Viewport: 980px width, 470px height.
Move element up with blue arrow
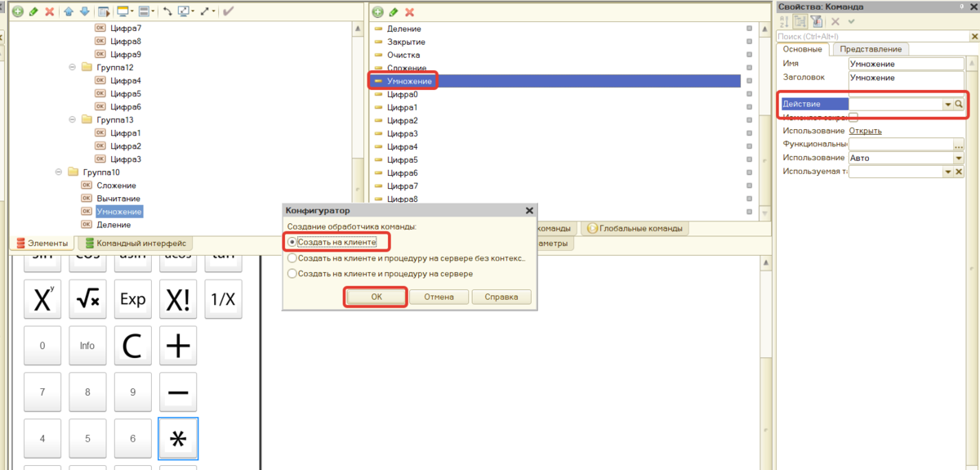pyautogui.click(x=69, y=12)
